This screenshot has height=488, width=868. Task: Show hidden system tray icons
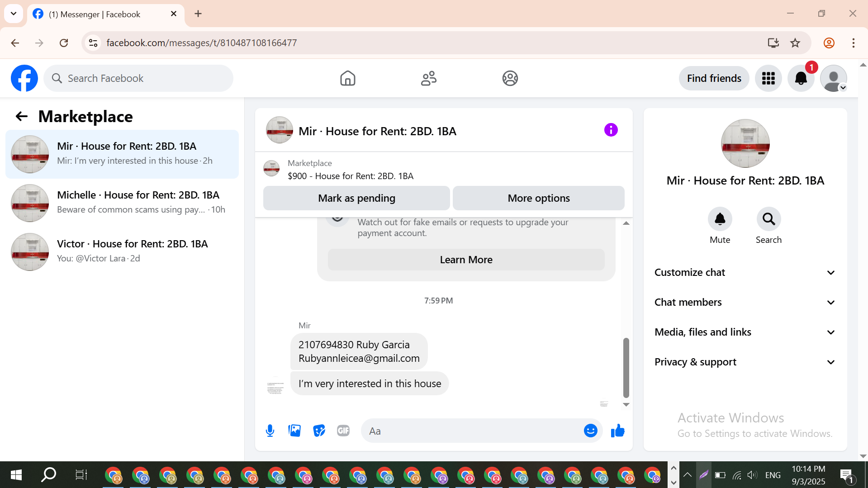pyautogui.click(x=687, y=475)
